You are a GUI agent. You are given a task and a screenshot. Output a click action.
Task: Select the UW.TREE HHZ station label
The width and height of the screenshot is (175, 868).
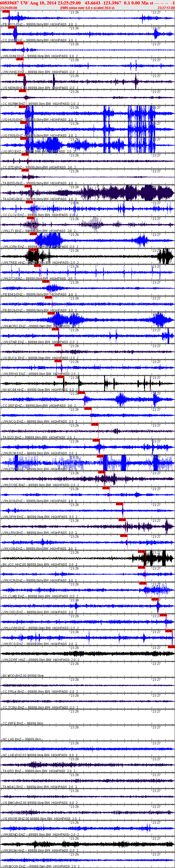tap(41, 263)
